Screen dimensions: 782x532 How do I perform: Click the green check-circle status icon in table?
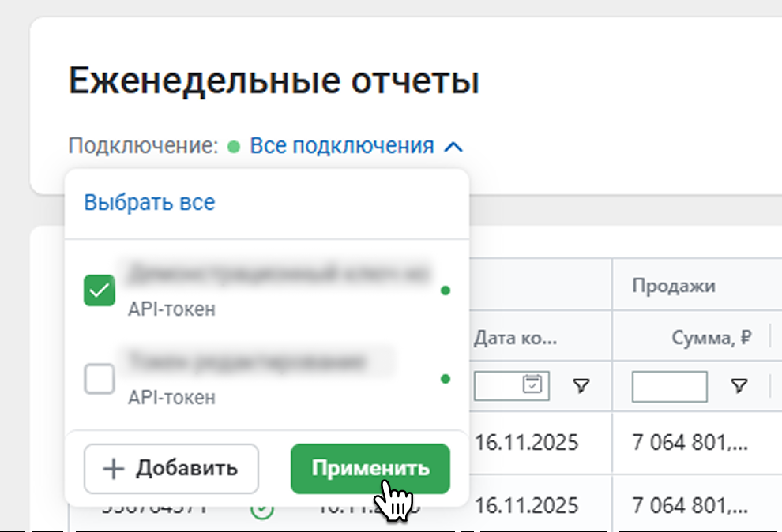coord(262,510)
